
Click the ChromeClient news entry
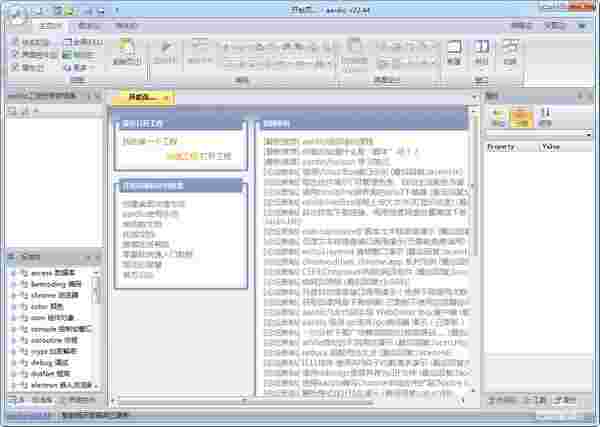[365, 262]
